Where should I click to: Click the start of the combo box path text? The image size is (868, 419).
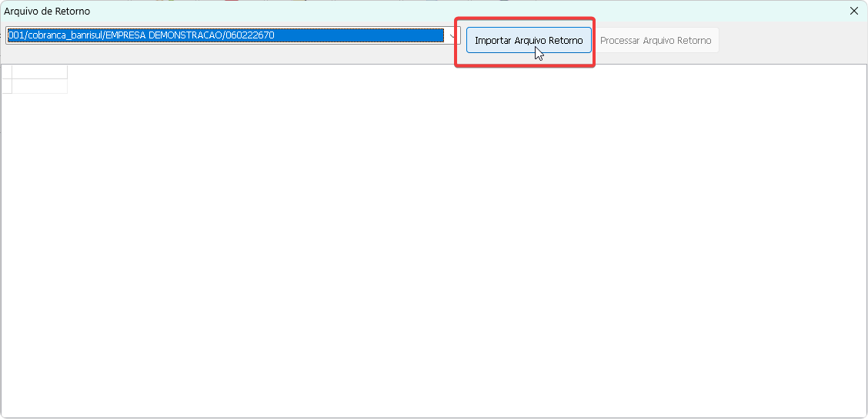click(11, 35)
